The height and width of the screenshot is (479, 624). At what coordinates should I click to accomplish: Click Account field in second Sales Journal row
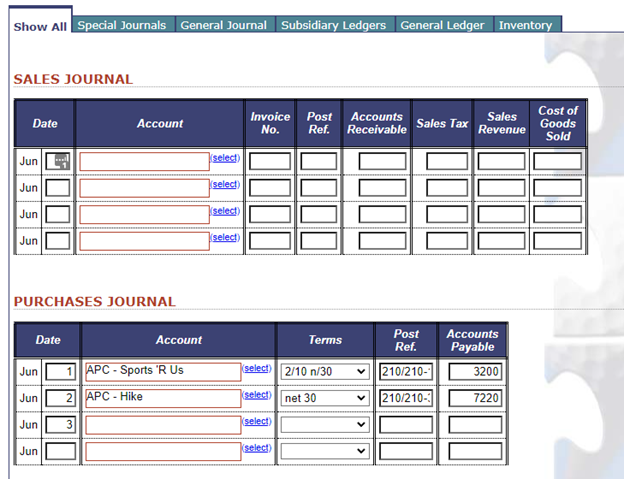coord(144,188)
